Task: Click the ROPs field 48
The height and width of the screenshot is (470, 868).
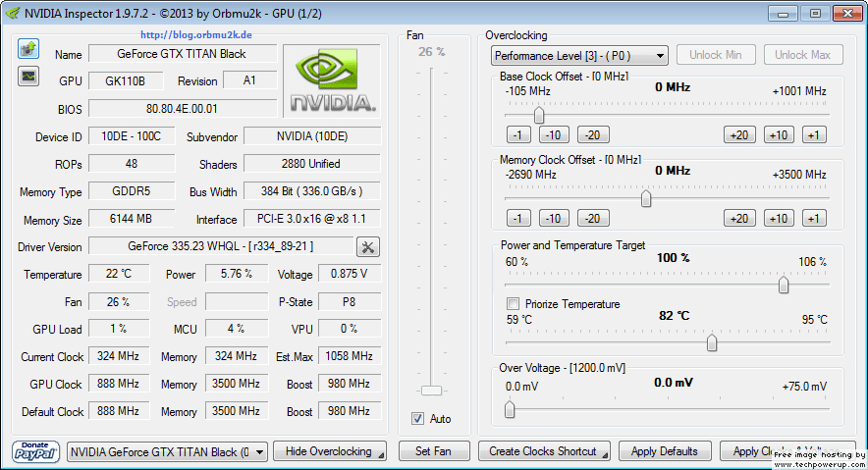Action: (132, 164)
